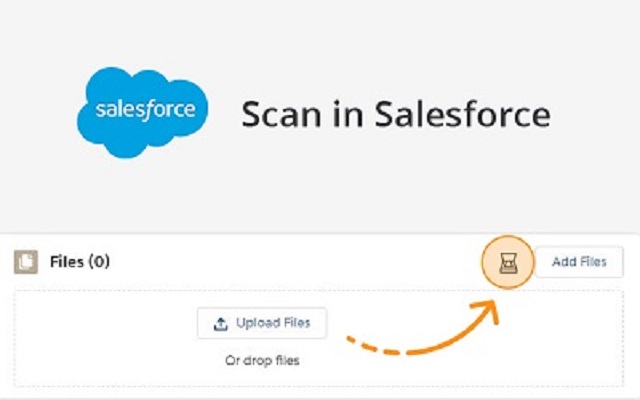Click the "Or drop files" text
The image size is (640, 400).
(261, 360)
